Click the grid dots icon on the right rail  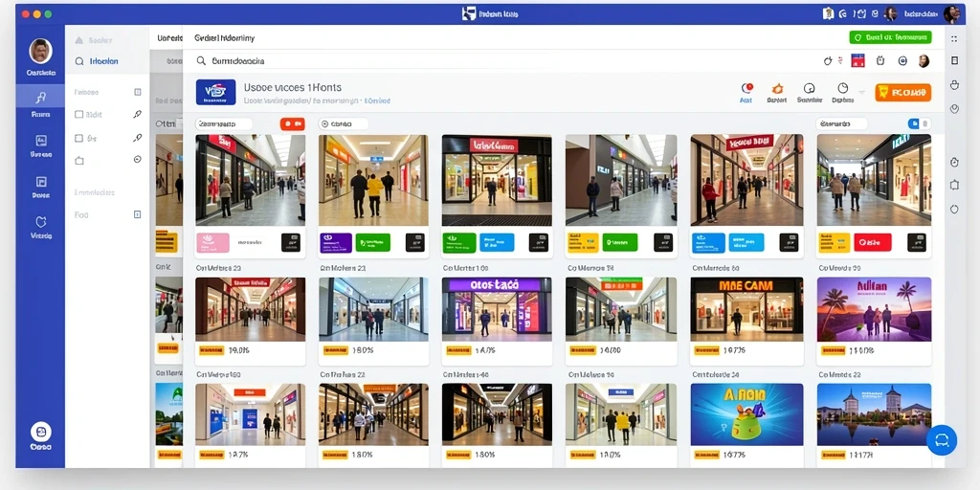point(954,38)
